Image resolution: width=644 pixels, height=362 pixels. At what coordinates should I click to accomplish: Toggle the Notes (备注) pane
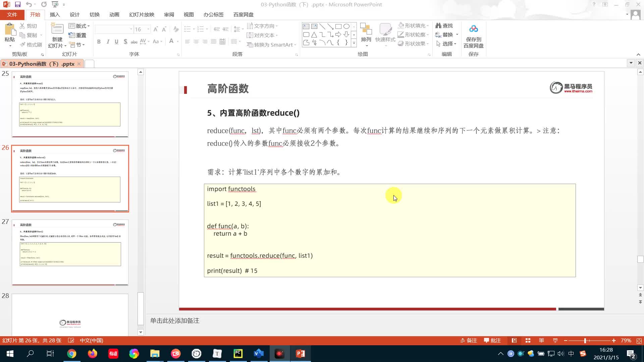469,341
